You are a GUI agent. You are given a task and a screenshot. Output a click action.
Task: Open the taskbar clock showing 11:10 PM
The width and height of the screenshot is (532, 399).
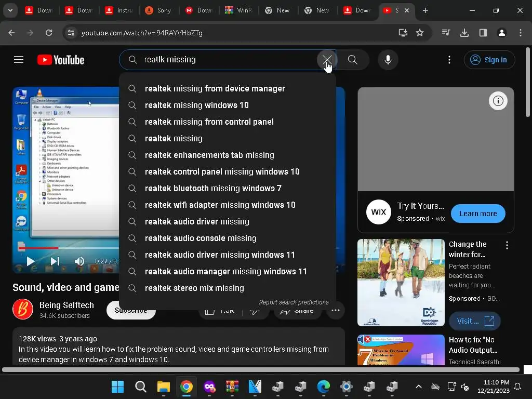(494, 387)
